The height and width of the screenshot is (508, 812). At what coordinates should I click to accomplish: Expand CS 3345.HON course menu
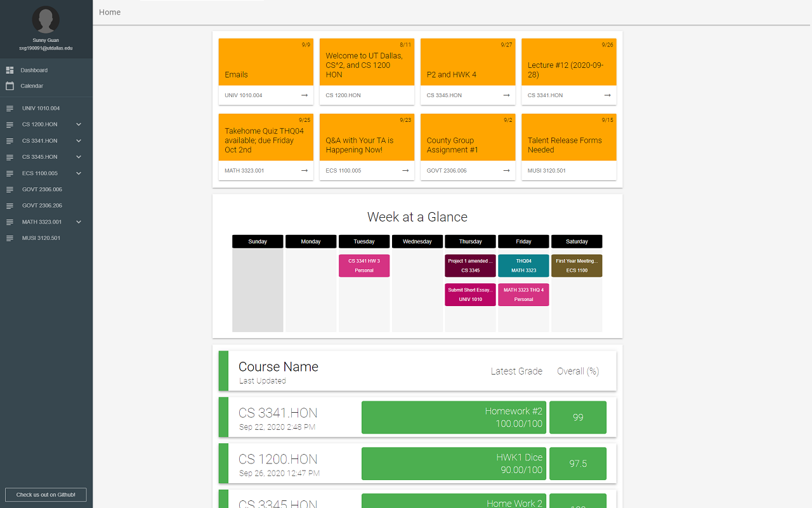click(x=79, y=157)
